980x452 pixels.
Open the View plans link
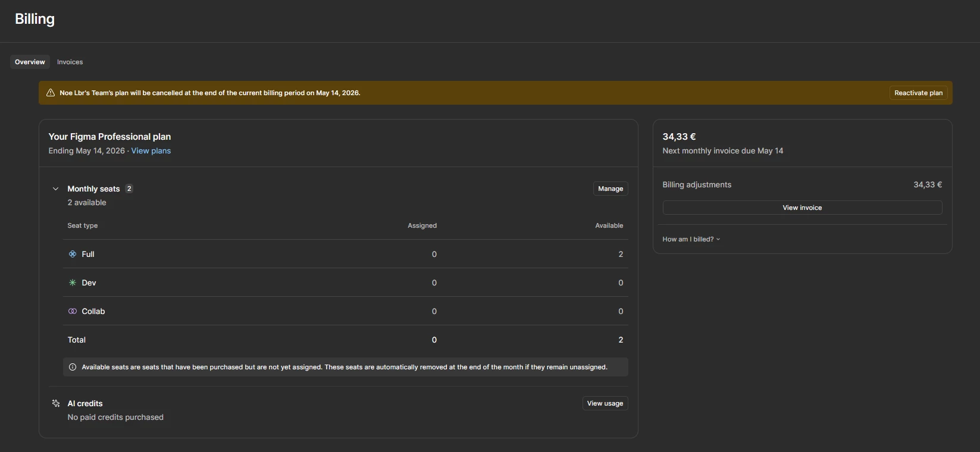tap(151, 151)
